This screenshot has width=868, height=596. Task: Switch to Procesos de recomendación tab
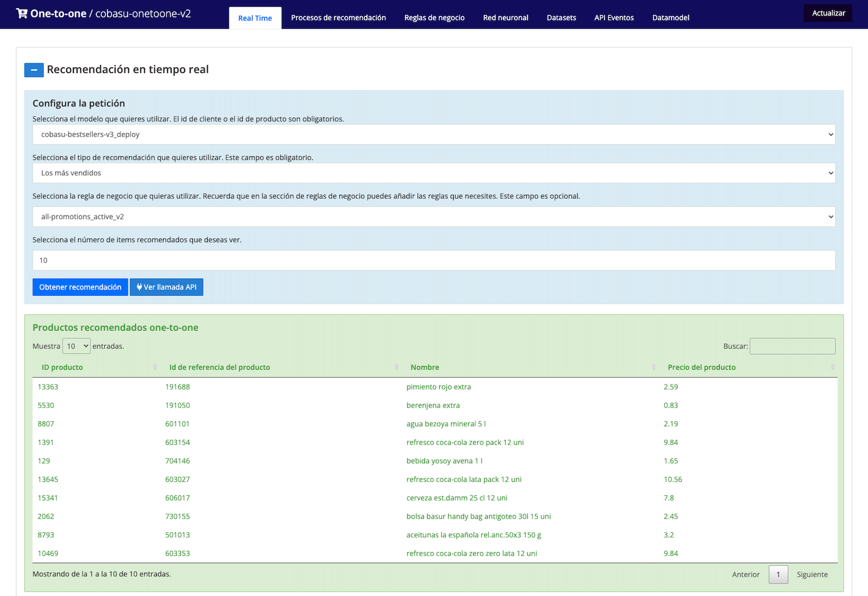(338, 18)
